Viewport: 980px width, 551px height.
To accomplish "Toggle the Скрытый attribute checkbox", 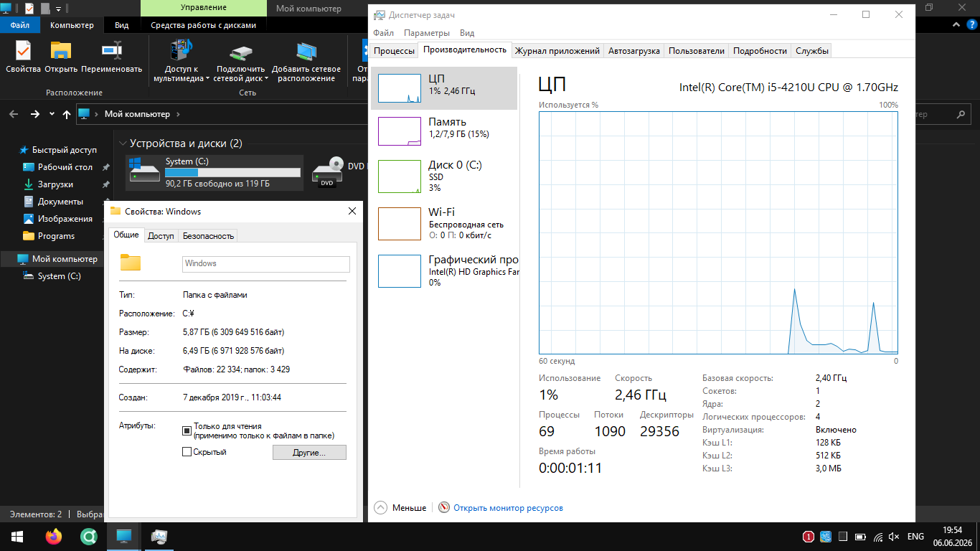I will pyautogui.click(x=187, y=452).
